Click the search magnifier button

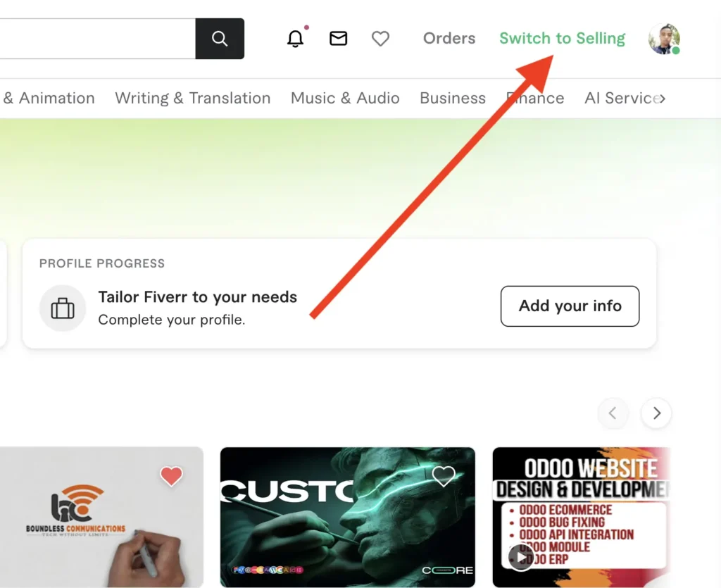pyautogui.click(x=220, y=39)
